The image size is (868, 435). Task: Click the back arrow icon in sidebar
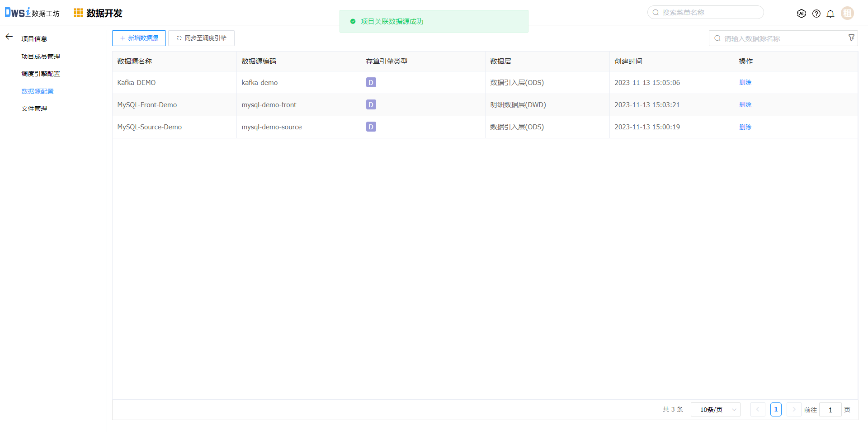[x=9, y=37]
